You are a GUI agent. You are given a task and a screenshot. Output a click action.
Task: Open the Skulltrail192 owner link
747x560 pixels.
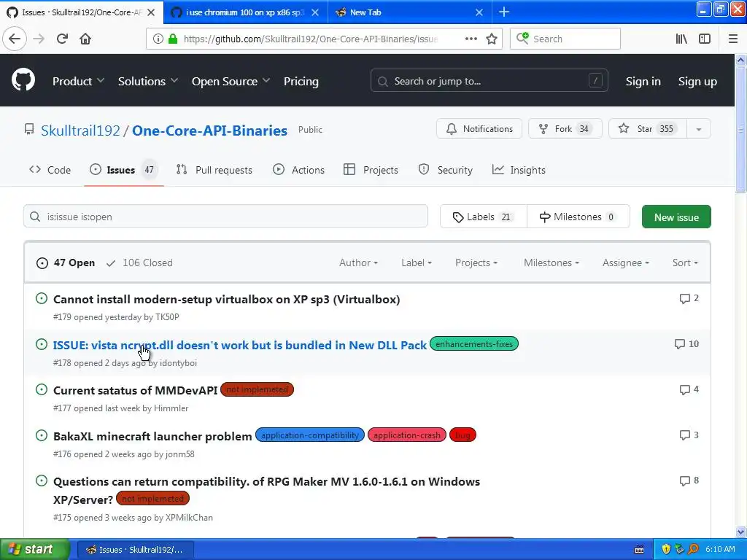(x=80, y=131)
